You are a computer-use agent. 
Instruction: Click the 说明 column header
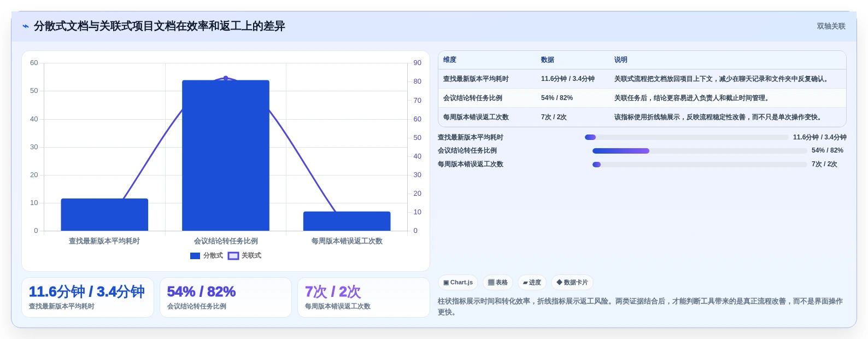point(620,60)
